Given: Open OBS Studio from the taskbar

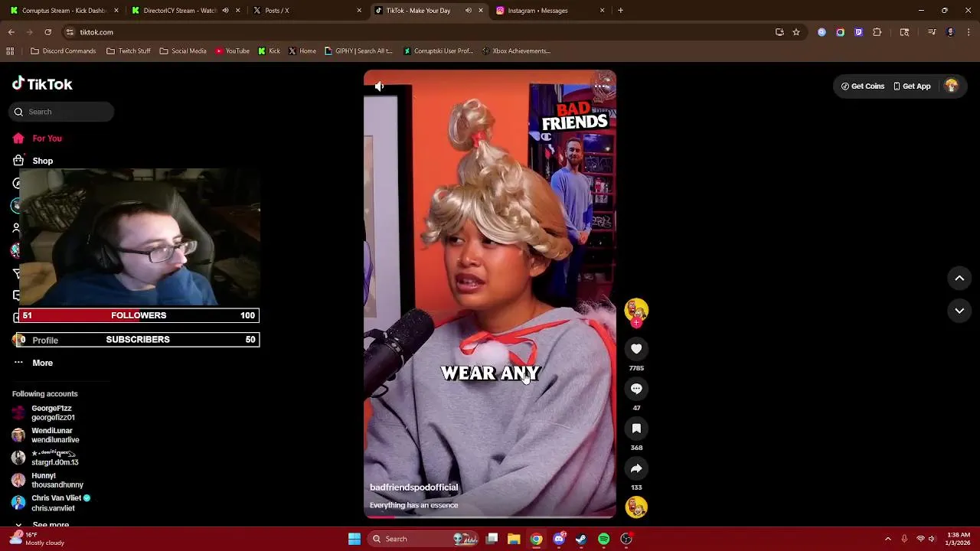Looking at the screenshot, I should pyautogui.click(x=626, y=539).
